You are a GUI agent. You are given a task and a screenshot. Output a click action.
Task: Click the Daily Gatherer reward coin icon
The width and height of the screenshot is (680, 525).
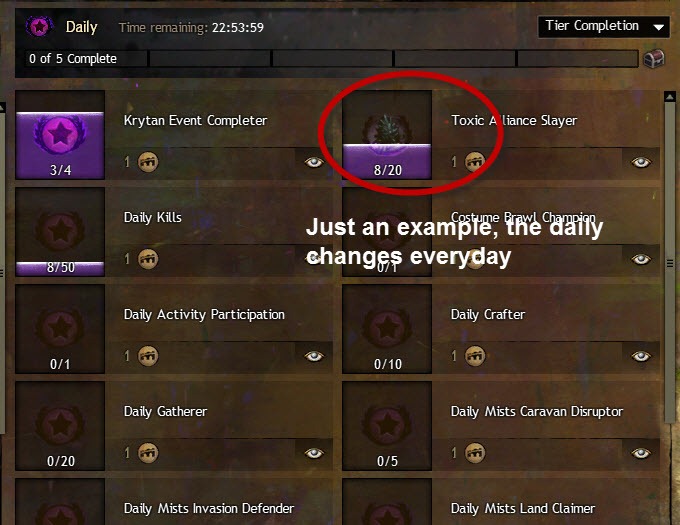tap(148, 453)
